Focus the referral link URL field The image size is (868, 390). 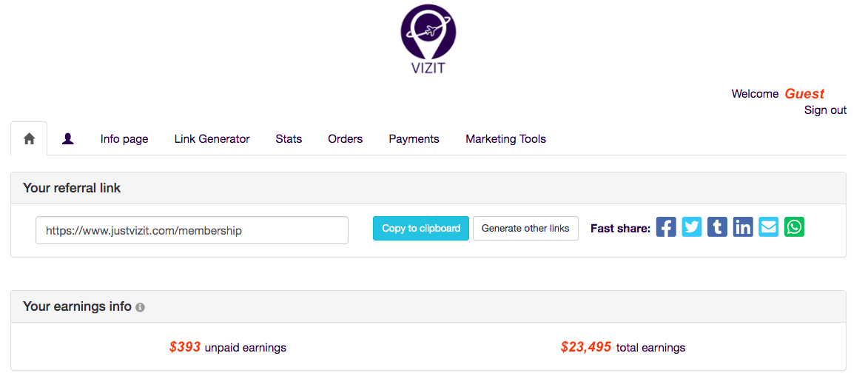point(192,230)
